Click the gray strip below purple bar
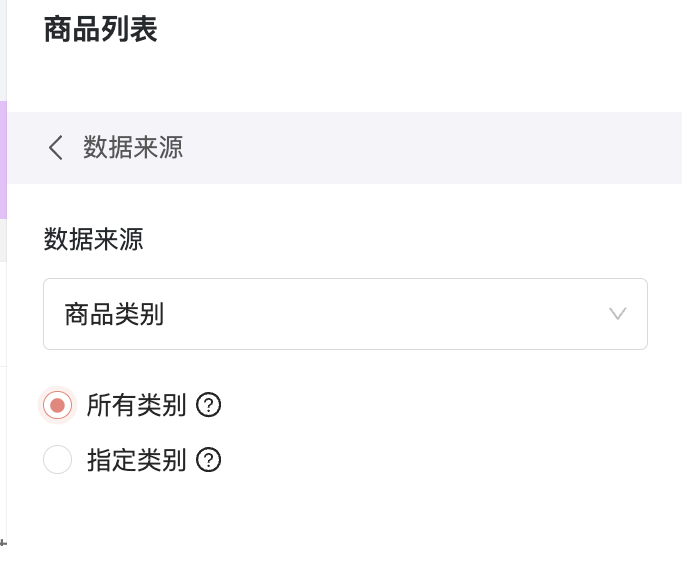The image size is (682, 586). pos(3,240)
